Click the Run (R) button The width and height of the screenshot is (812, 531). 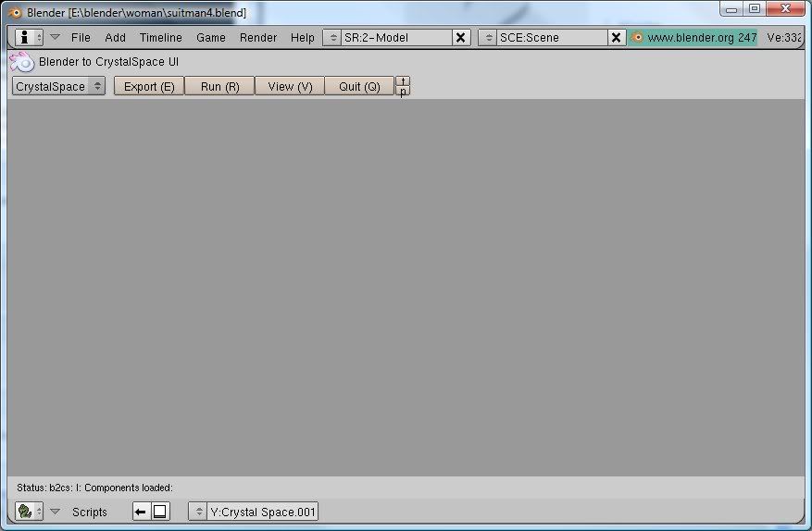tap(219, 86)
